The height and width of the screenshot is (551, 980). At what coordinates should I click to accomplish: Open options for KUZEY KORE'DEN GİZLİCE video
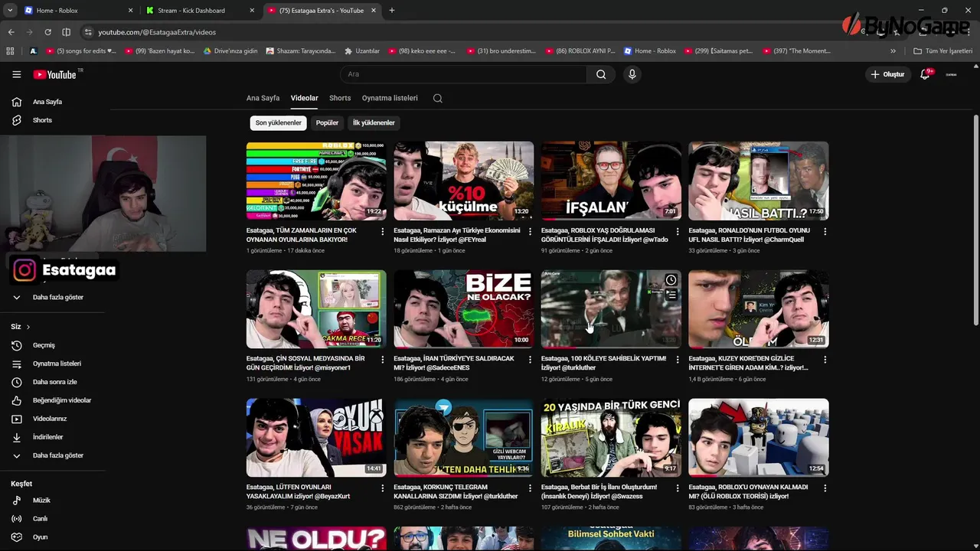point(825,360)
